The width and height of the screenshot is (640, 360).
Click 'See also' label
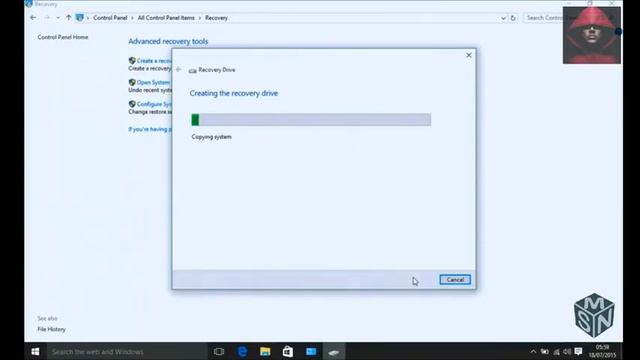(x=47, y=318)
